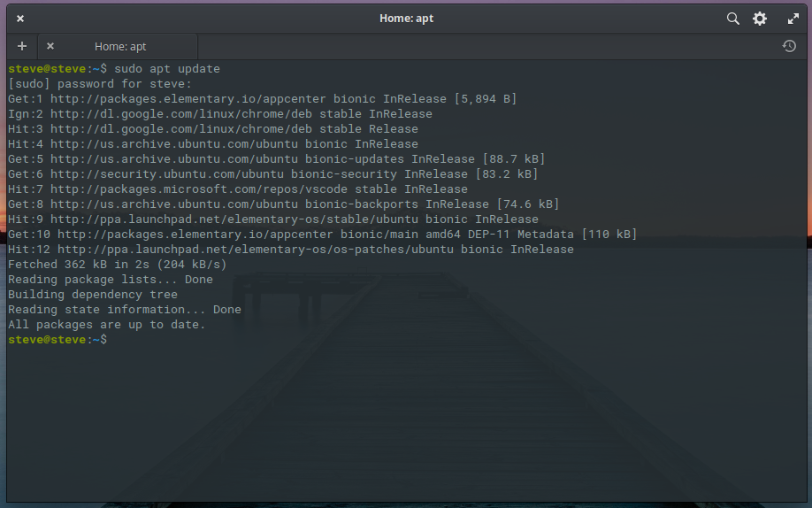
Task: Close the terminal window
Action: click(20, 19)
